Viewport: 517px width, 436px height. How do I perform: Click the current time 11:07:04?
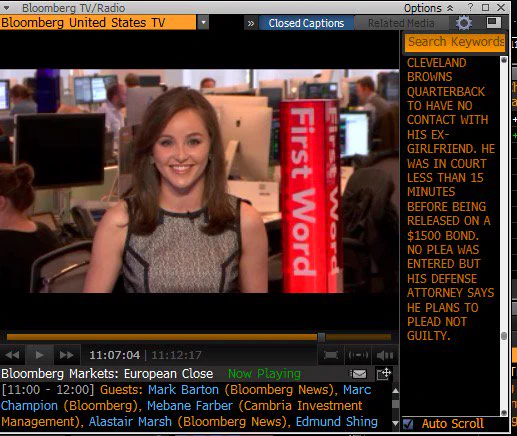pos(114,355)
